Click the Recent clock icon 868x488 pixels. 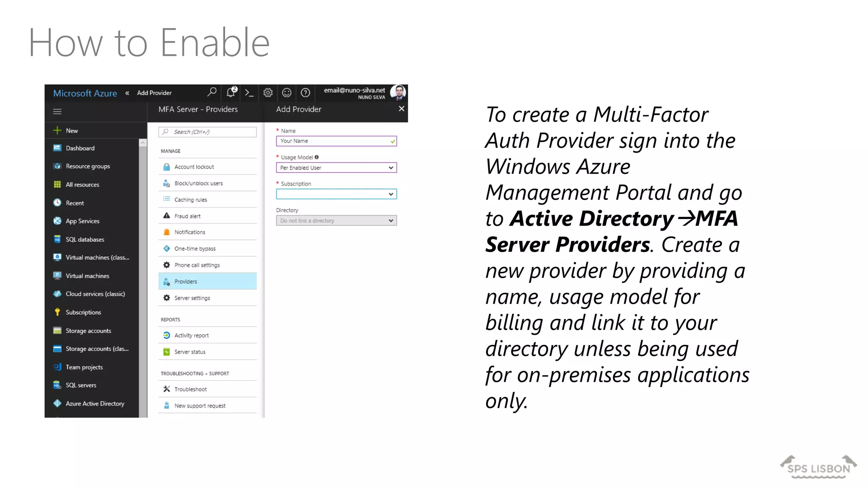point(57,202)
